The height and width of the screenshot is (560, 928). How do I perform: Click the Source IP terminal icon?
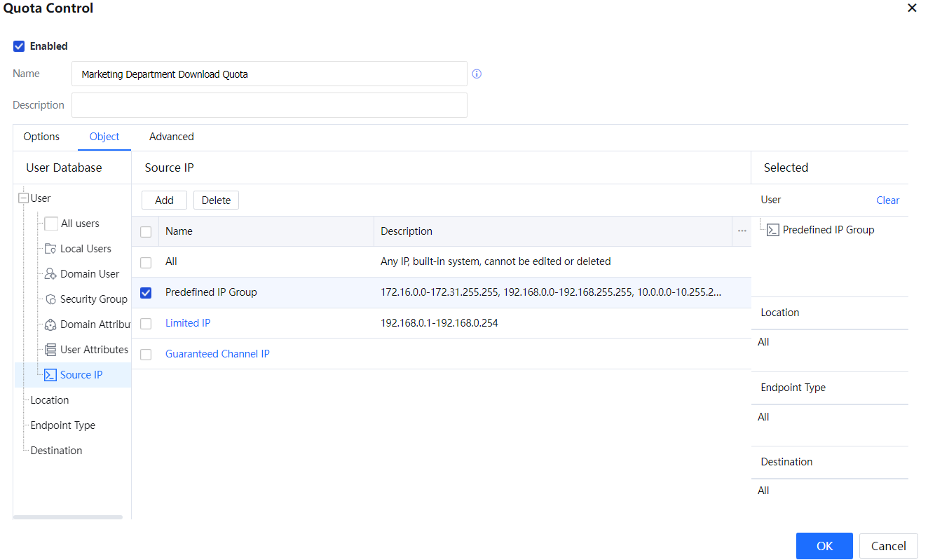click(50, 375)
